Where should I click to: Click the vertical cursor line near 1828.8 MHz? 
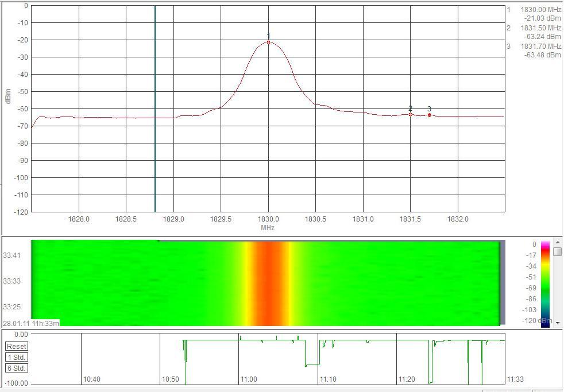pos(155,108)
